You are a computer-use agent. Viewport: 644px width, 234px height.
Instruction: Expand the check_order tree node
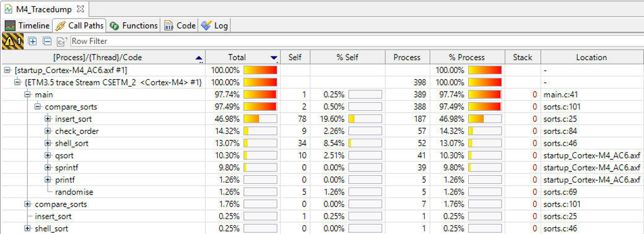click(48, 131)
